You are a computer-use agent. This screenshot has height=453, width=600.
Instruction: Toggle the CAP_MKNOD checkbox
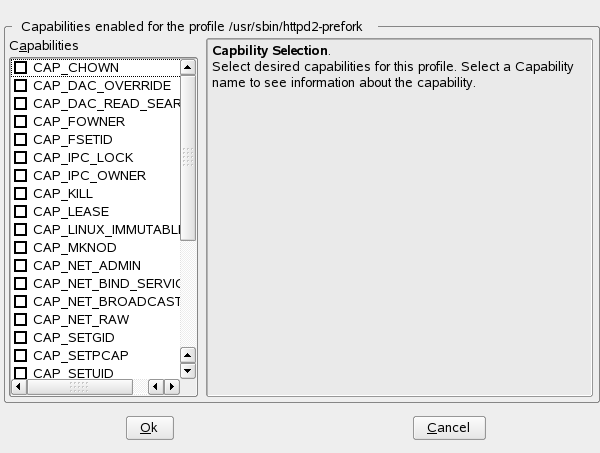20,247
